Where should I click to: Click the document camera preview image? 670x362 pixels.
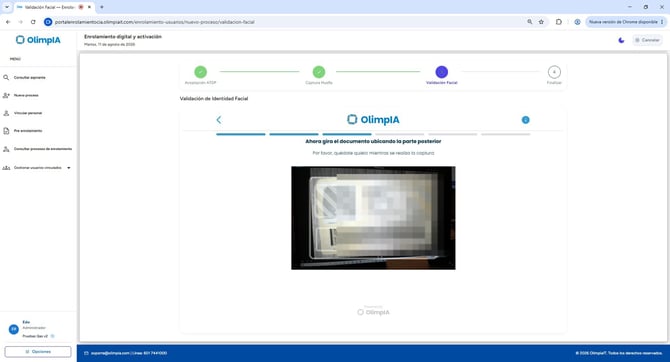tap(373, 218)
